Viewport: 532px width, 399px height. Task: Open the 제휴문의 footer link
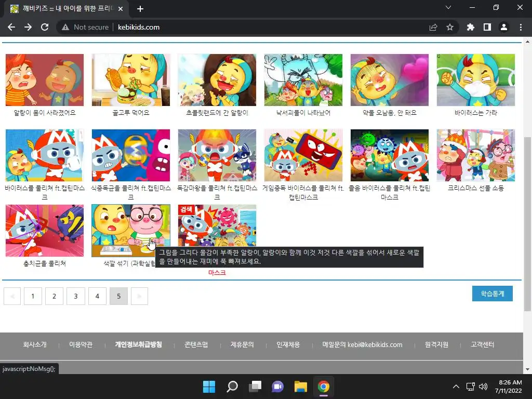pyautogui.click(x=242, y=345)
